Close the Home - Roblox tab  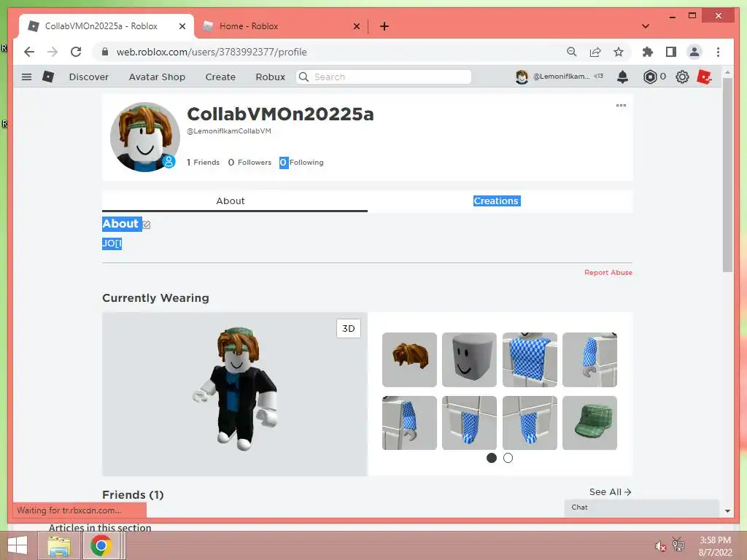356,26
